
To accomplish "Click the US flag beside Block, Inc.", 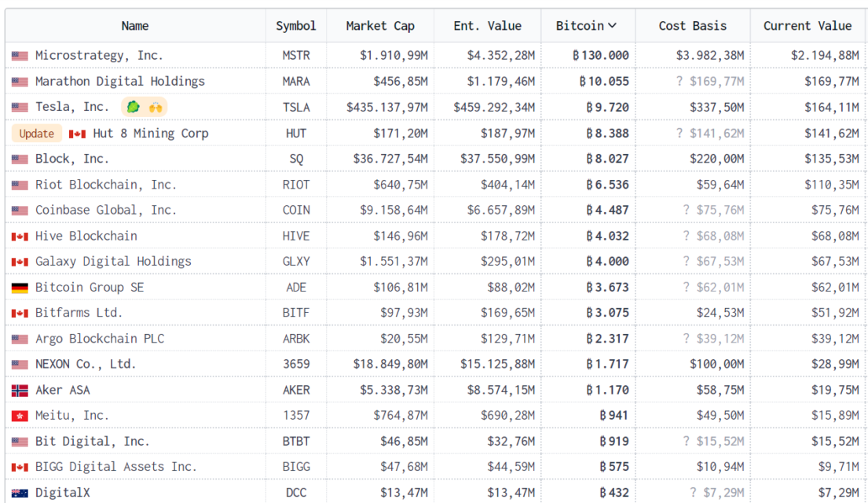I will point(20,159).
